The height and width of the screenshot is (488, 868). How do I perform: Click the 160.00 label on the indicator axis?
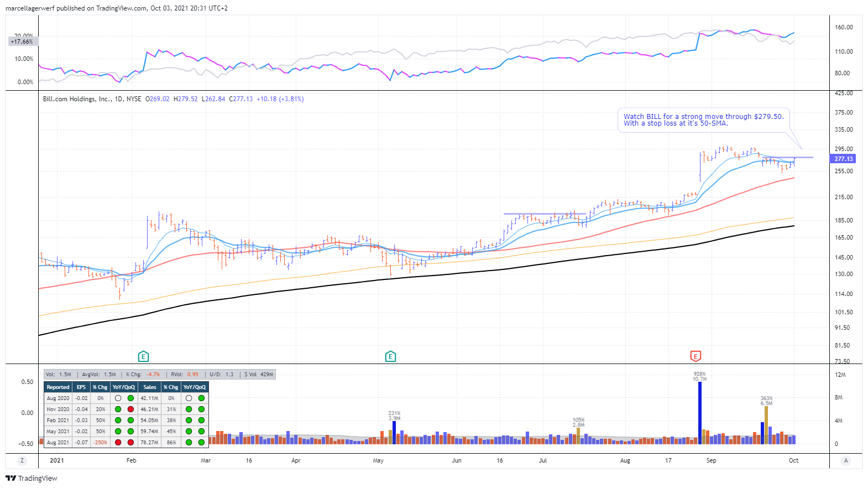coord(844,27)
